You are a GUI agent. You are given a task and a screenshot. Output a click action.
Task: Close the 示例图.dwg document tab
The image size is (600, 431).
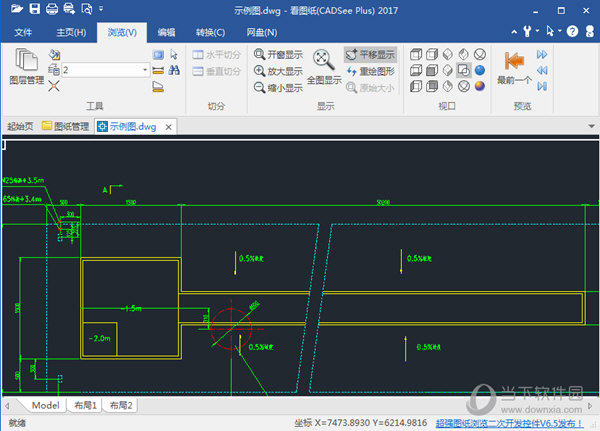[168, 127]
